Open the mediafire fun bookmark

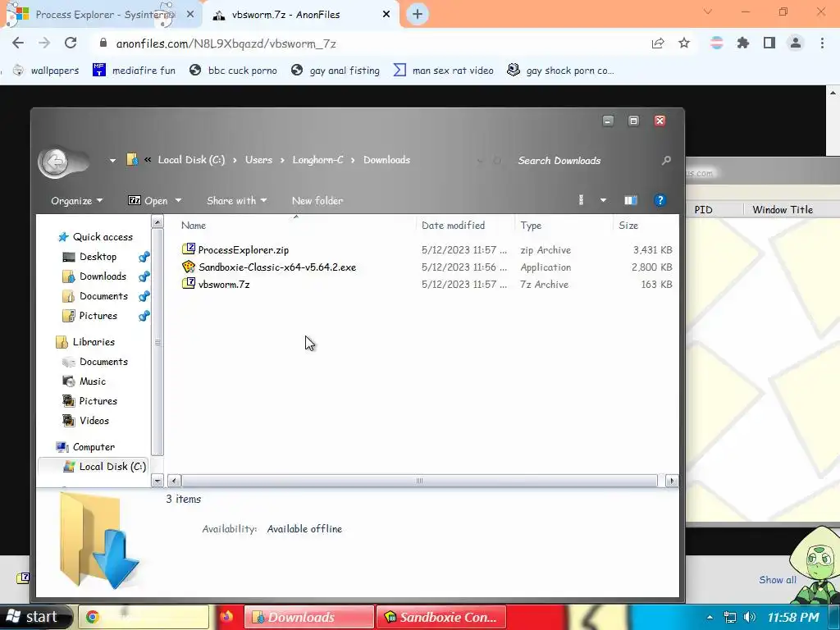[x=134, y=71]
